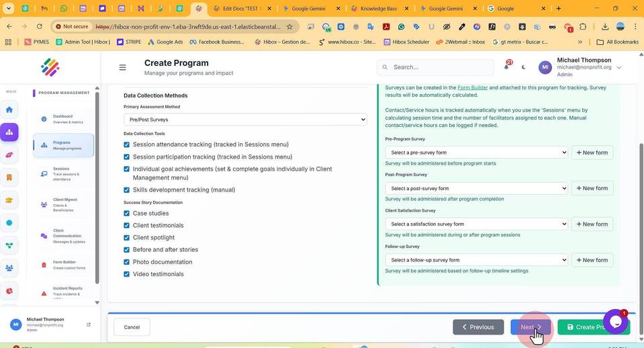
Task: Toggle Video testimonials checkbox
Action: click(x=126, y=274)
